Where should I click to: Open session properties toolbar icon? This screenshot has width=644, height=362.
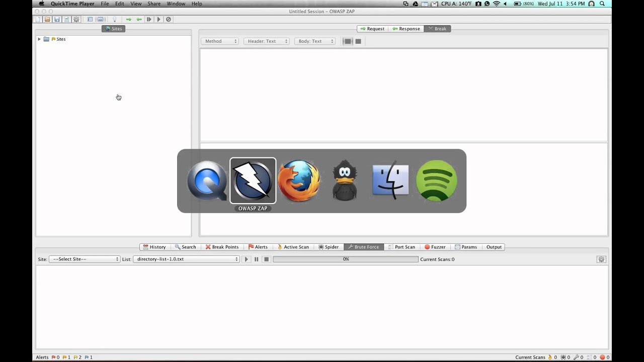coord(66,19)
